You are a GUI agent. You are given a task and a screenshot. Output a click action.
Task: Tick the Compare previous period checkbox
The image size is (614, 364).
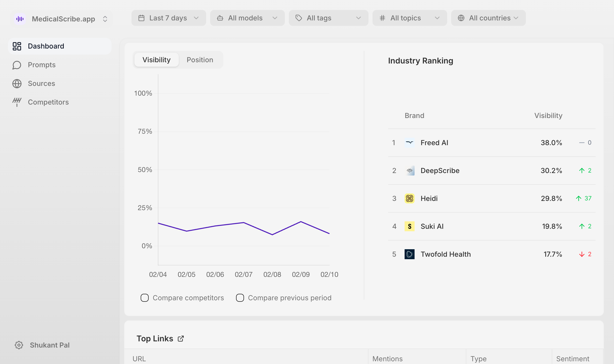click(240, 298)
